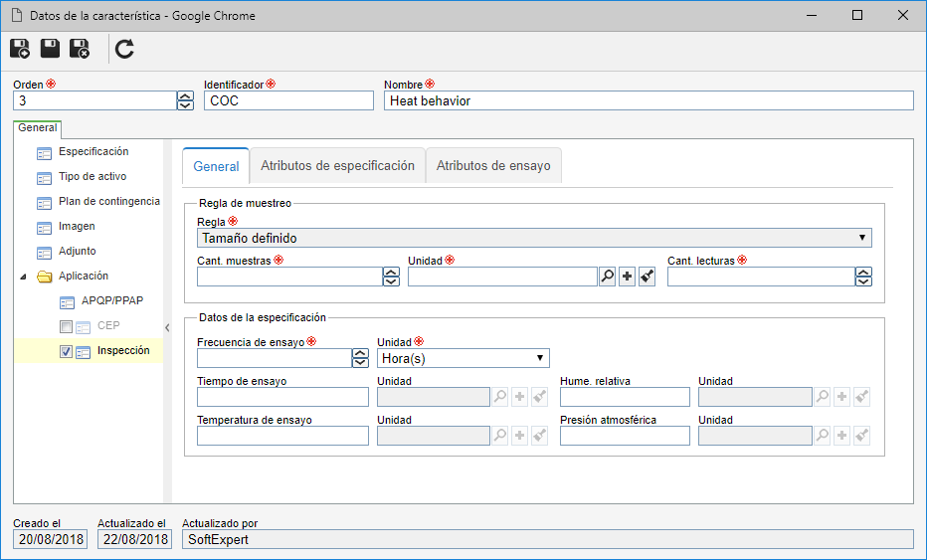927x560 pixels.
Task: Click the Creado el date 20/08/2018
Action: tap(51, 539)
